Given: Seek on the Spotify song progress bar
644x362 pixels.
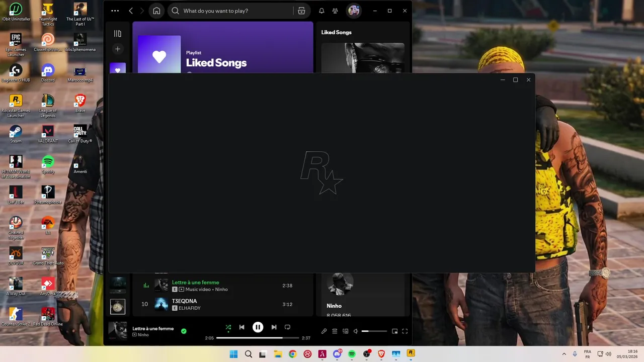Looking at the screenshot, I should click(258, 338).
